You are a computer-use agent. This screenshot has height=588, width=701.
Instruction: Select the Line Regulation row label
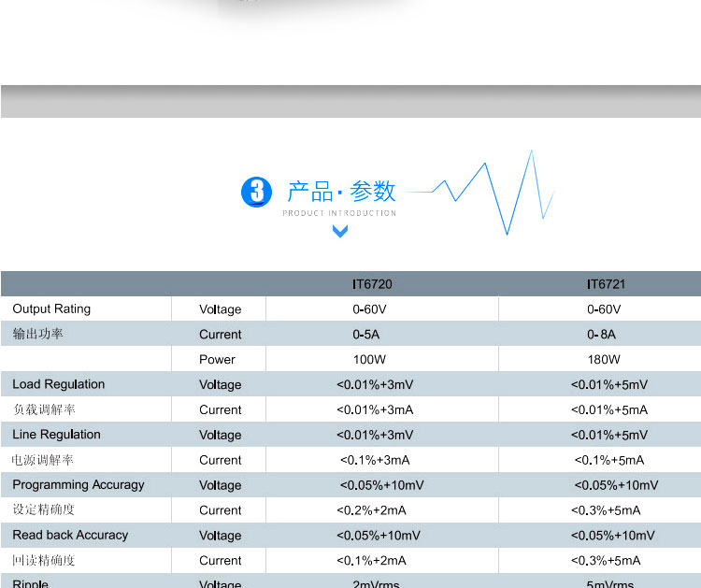pos(56,435)
